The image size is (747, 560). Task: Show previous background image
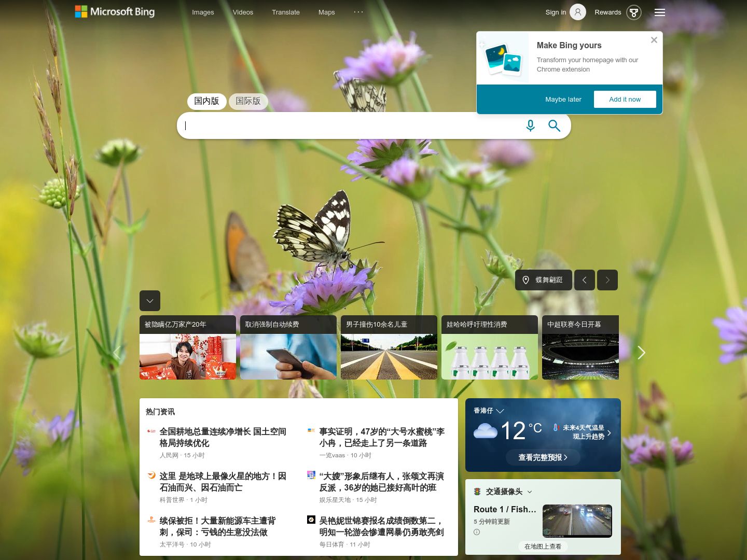click(x=585, y=280)
